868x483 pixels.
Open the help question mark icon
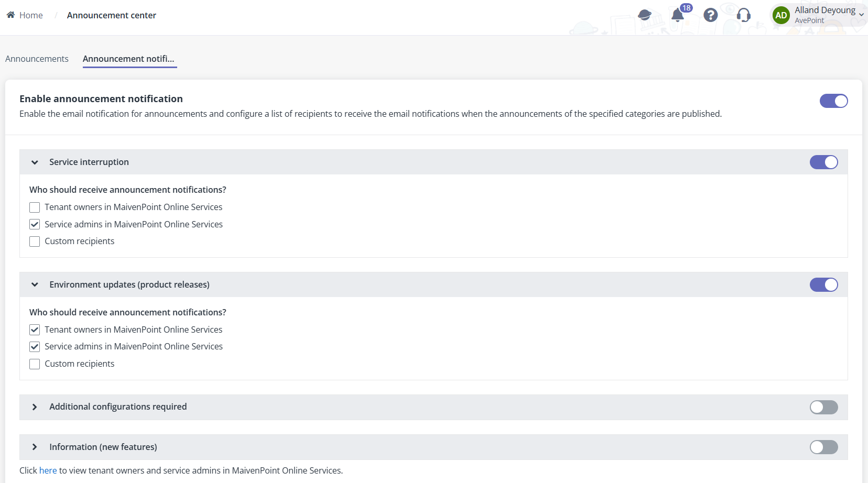pyautogui.click(x=711, y=15)
